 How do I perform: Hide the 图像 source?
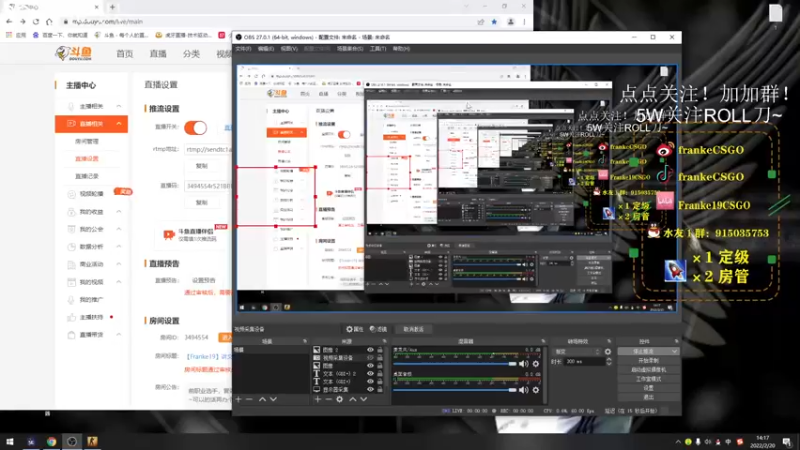pyautogui.click(x=370, y=366)
